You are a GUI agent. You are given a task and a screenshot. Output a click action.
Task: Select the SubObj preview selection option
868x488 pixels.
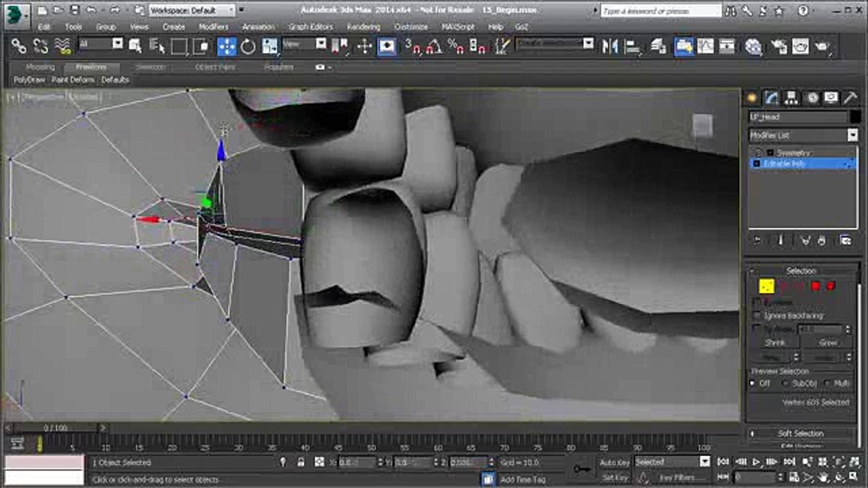[786, 384]
